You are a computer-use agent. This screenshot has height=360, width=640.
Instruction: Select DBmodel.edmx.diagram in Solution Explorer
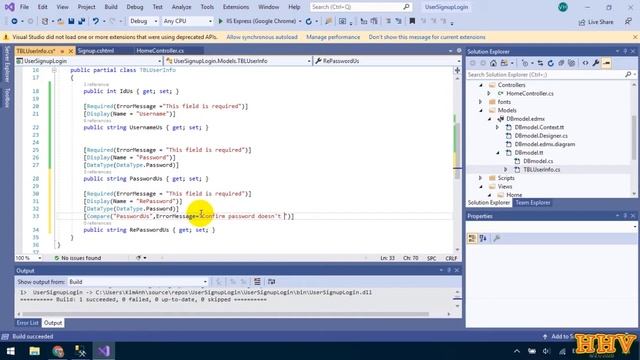[x=544, y=144]
